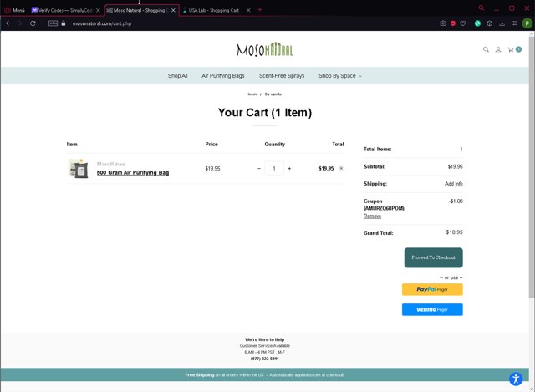Viewport: 535px width, 392px height.
Task: Remove the applied coupon
Action: click(372, 216)
